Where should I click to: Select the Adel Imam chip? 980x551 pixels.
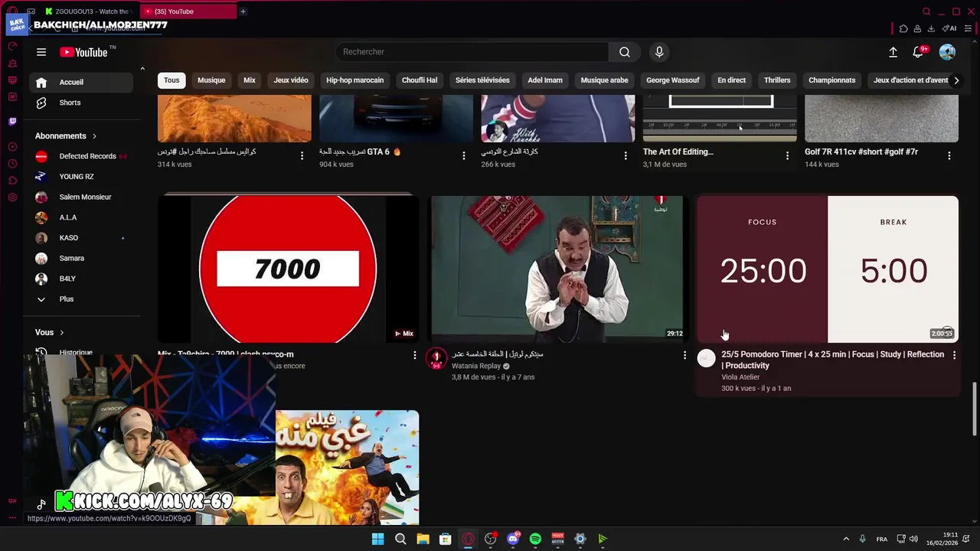tap(545, 80)
